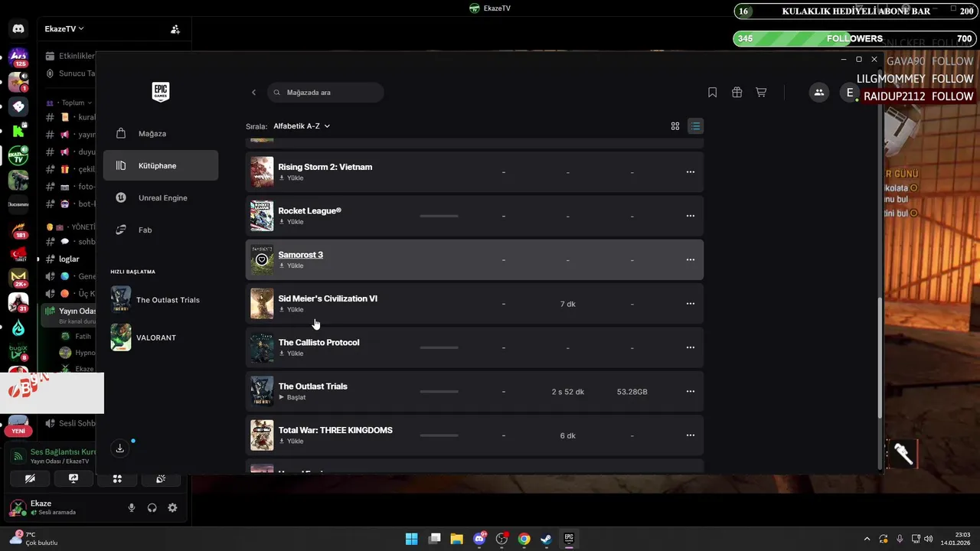Open the Kick server icon in Discord

click(x=18, y=132)
